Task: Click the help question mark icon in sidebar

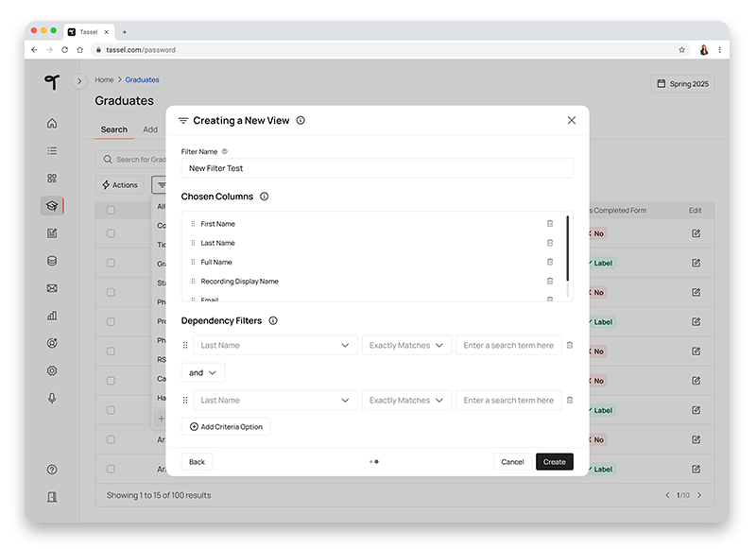Action: tap(52, 470)
